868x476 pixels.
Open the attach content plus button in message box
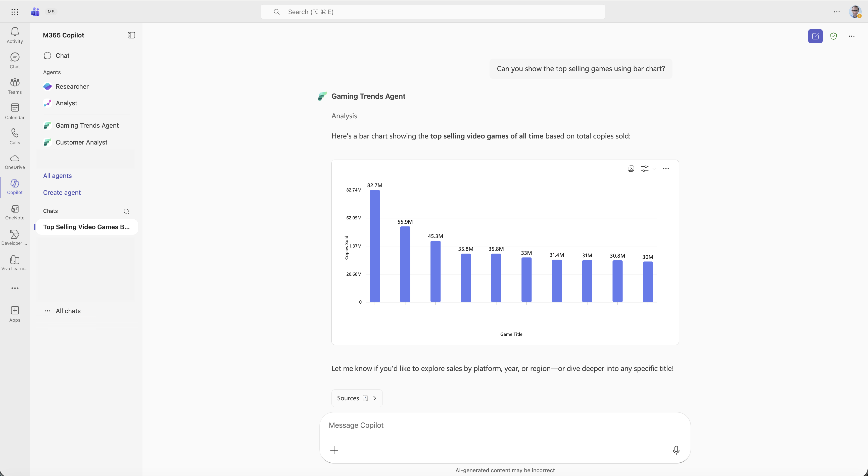(334, 450)
